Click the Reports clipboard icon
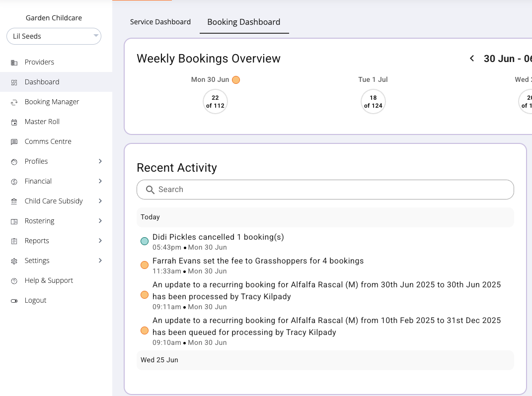The width and height of the screenshot is (532, 396). [x=14, y=241]
